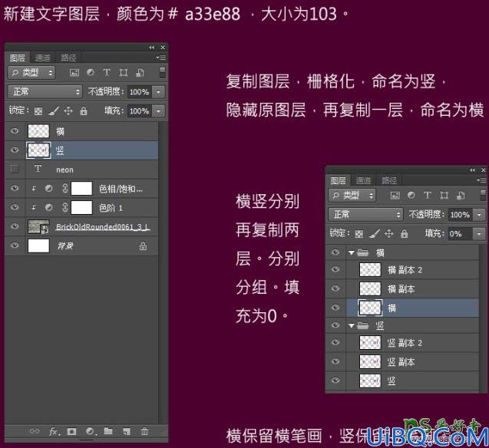
Task: Click opacity 100% field in left panel
Action: 140,92
